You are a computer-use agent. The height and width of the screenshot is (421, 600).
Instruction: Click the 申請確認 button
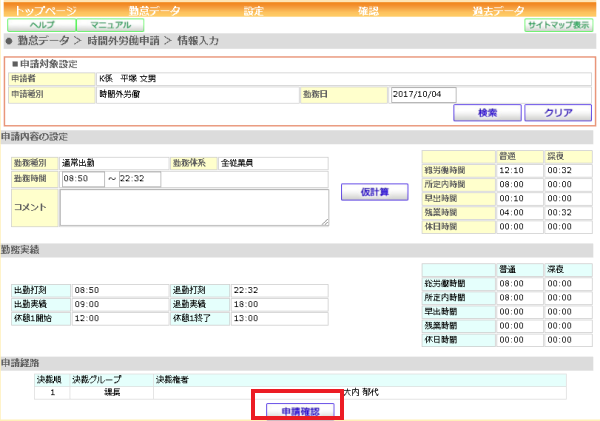[300, 411]
